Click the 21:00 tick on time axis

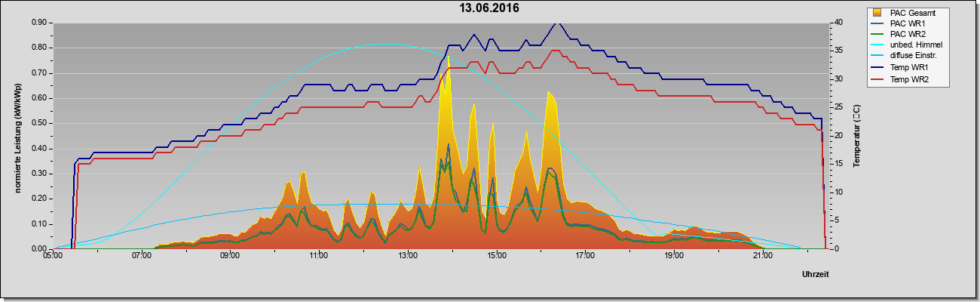(x=762, y=256)
